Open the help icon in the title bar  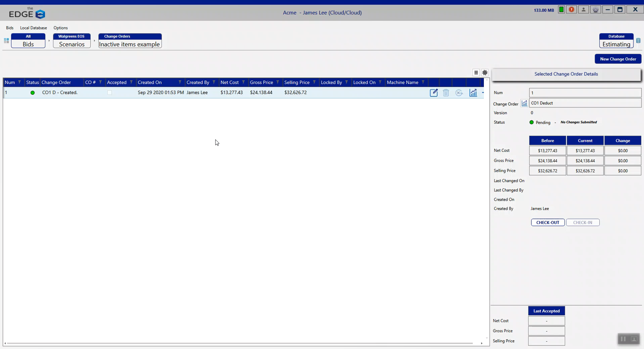pos(571,9)
